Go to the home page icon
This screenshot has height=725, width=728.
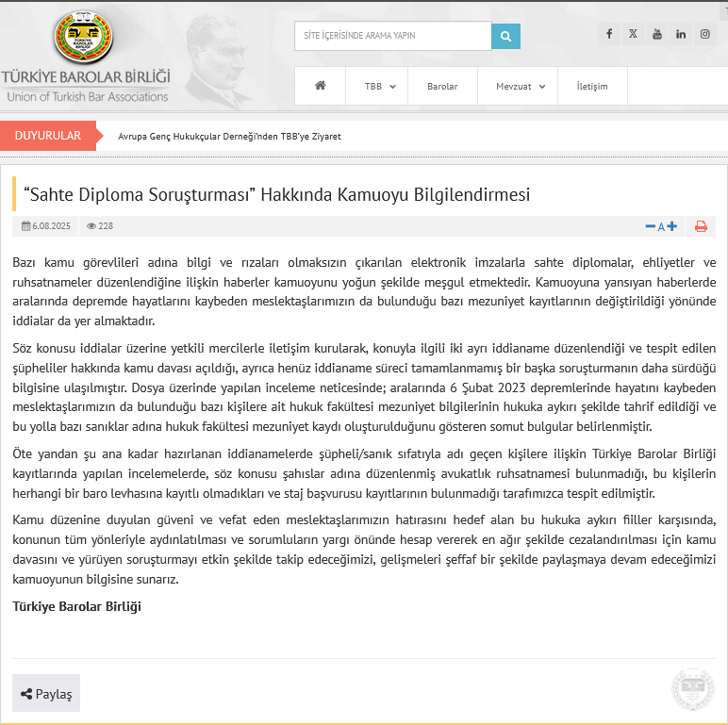[321, 86]
